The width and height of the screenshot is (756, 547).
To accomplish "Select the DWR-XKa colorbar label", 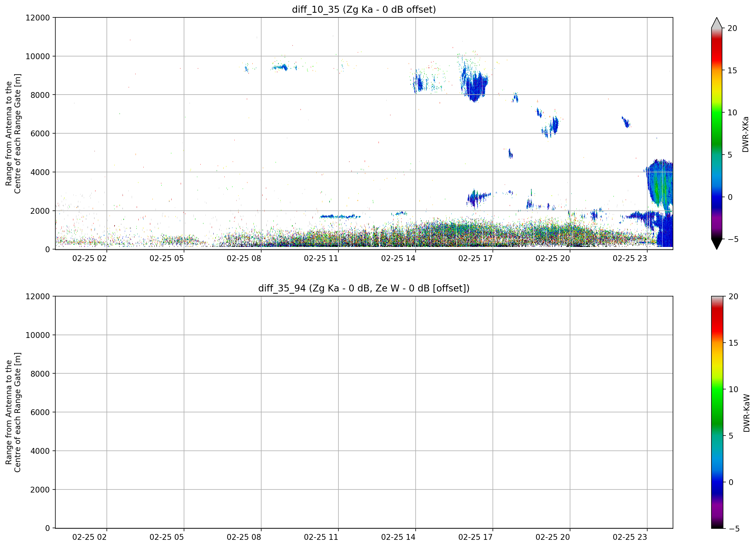I will point(745,134).
